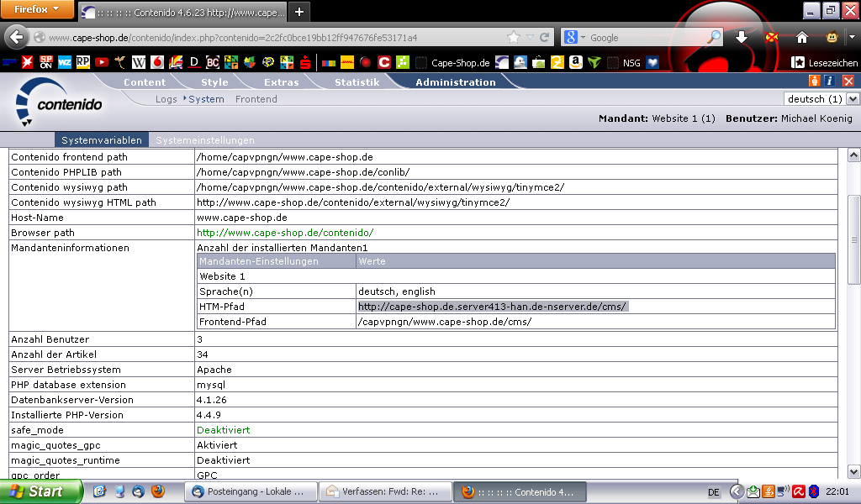Open the Content main menu
Screen dimensions: 861x504
(x=145, y=82)
